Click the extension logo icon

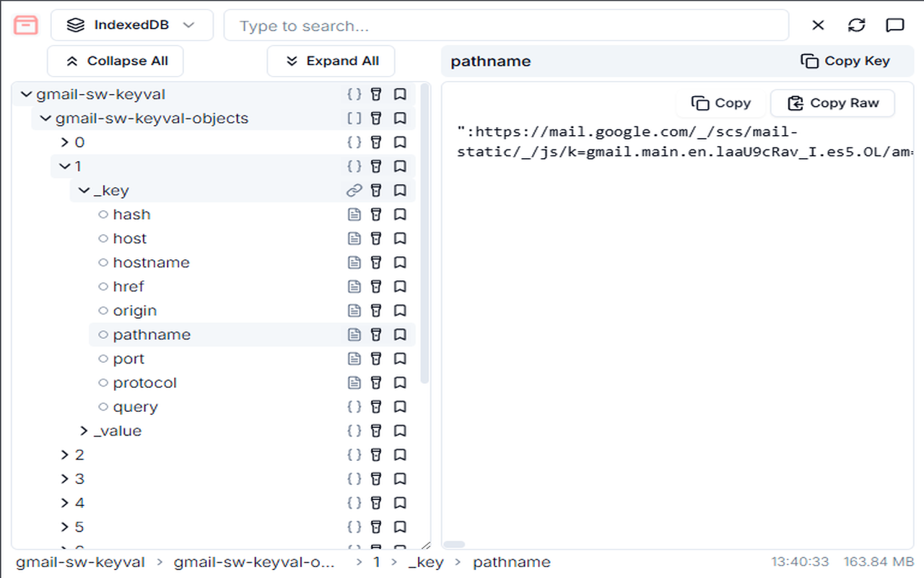coord(25,25)
